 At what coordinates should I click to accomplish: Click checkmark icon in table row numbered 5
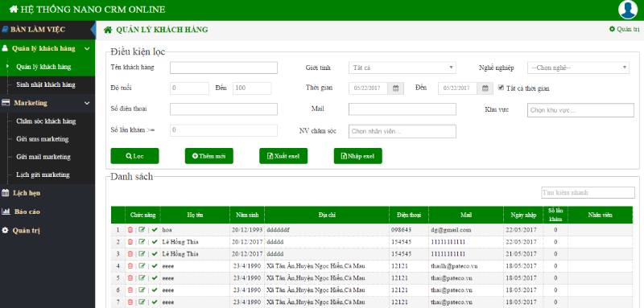click(155, 278)
